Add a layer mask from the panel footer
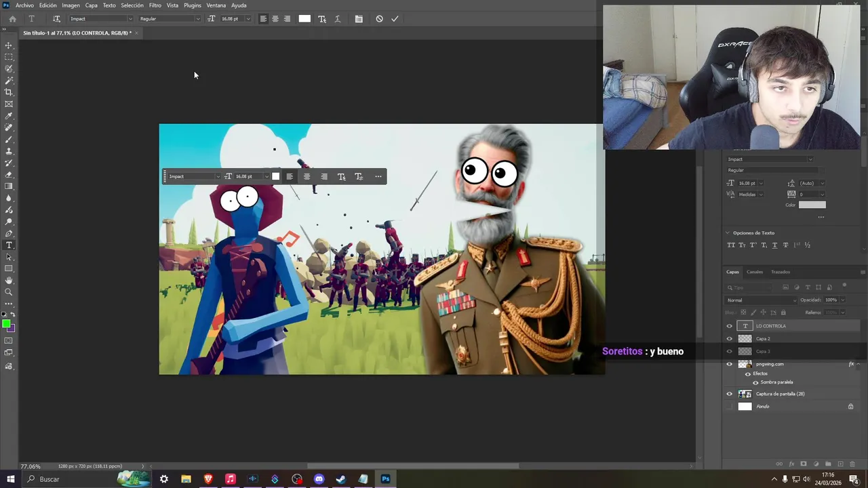 (x=804, y=464)
